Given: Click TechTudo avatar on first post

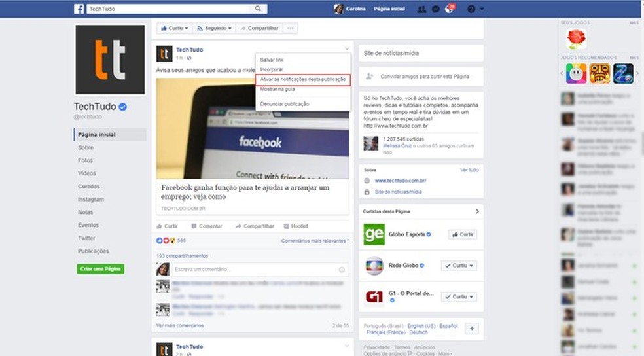Looking at the screenshot, I should 164,54.
